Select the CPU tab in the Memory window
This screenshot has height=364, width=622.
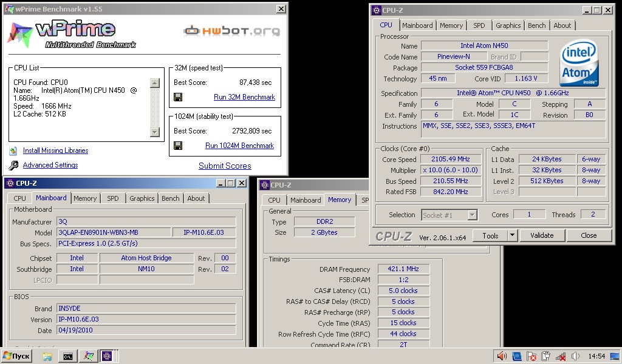click(274, 200)
